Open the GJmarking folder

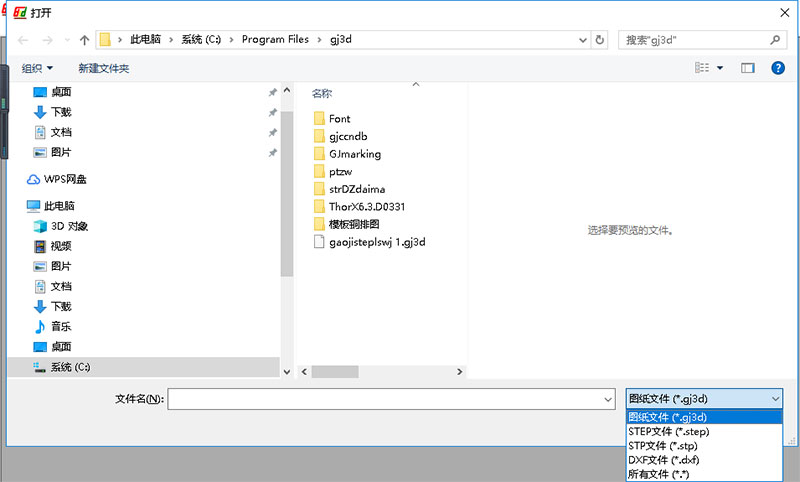click(354, 154)
